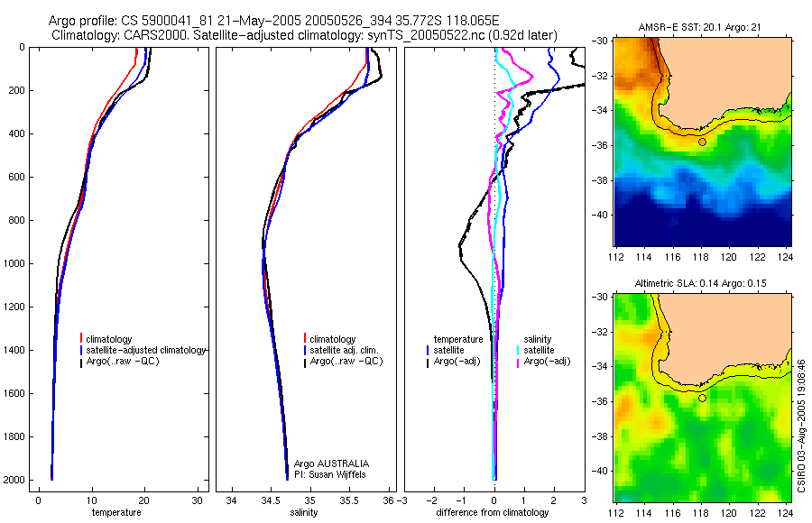Click blue satellite-adjusted climatology legend swatch

81,350
